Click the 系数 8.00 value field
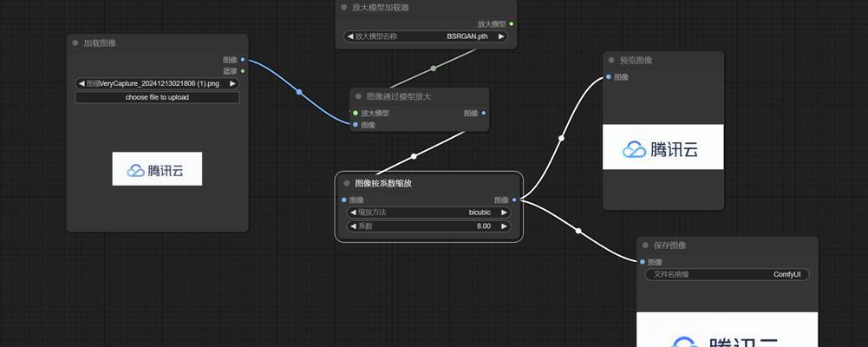 [x=428, y=226]
